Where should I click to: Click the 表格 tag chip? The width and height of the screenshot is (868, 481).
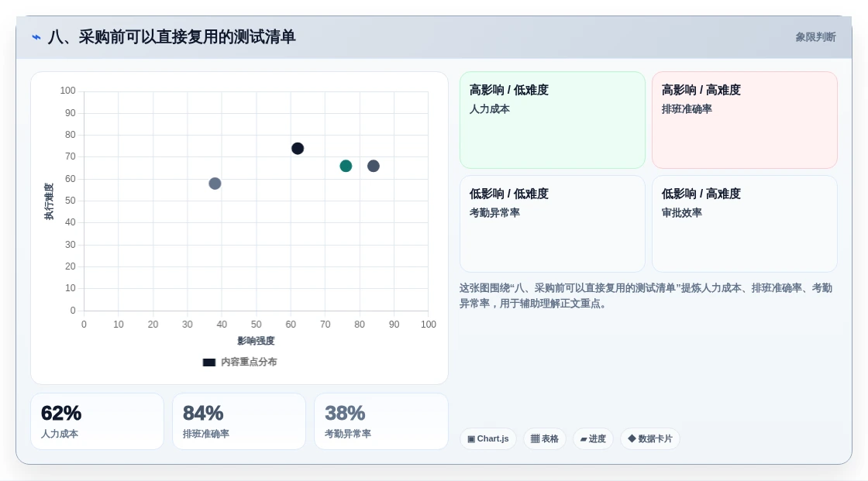pos(545,439)
